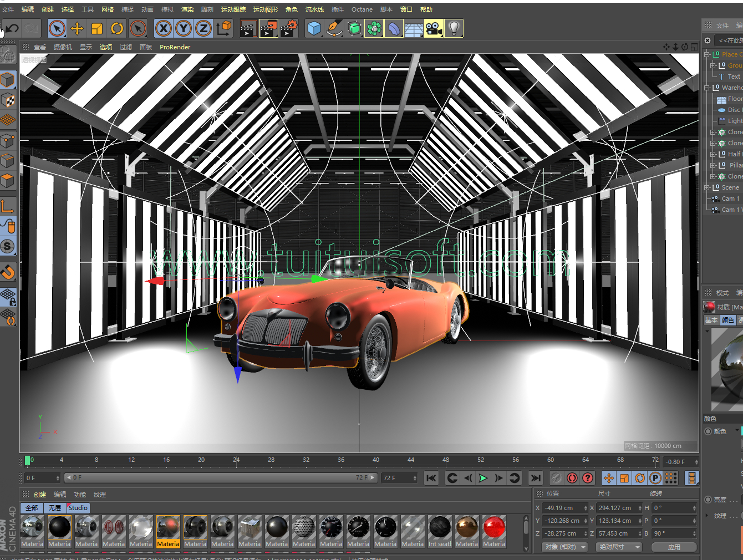Select the Move tool in top toolbar

pos(77,28)
